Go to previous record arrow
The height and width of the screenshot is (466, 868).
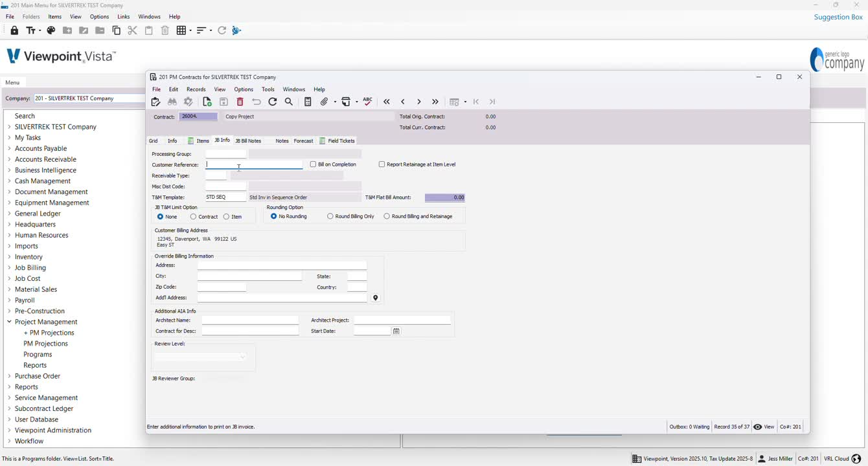tap(403, 102)
